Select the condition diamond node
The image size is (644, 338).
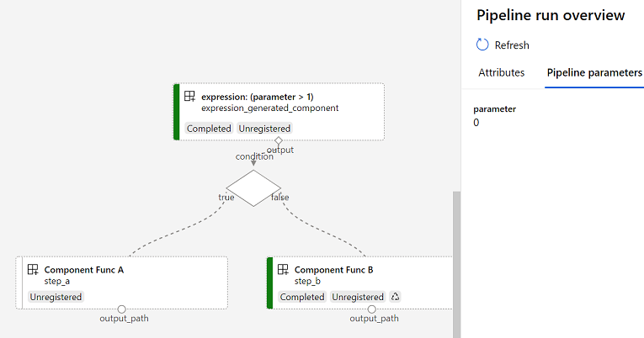tap(253, 188)
